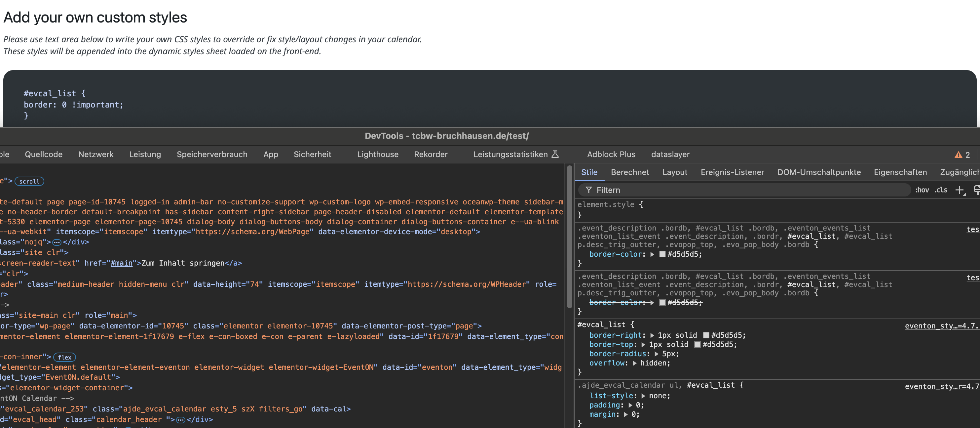Image resolution: width=980 pixels, height=428 pixels.
Task: Expand margin value triangle
Action: pyautogui.click(x=626, y=415)
